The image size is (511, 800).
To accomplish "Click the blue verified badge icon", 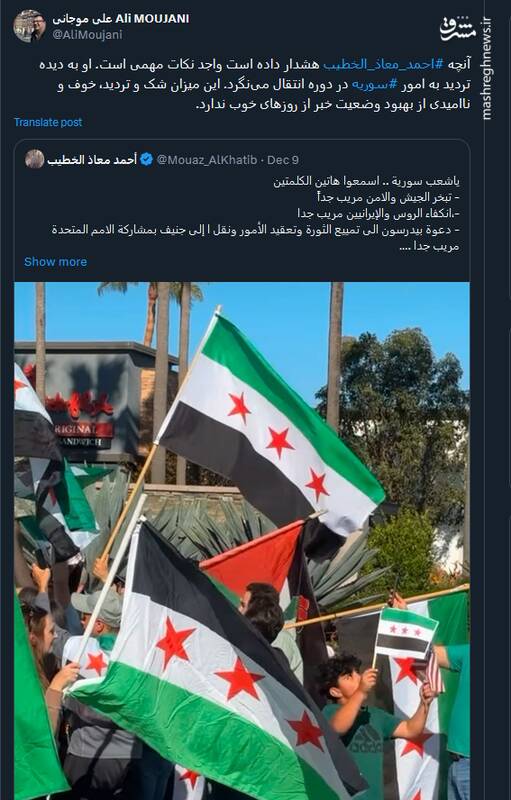I will coord(146,159).
